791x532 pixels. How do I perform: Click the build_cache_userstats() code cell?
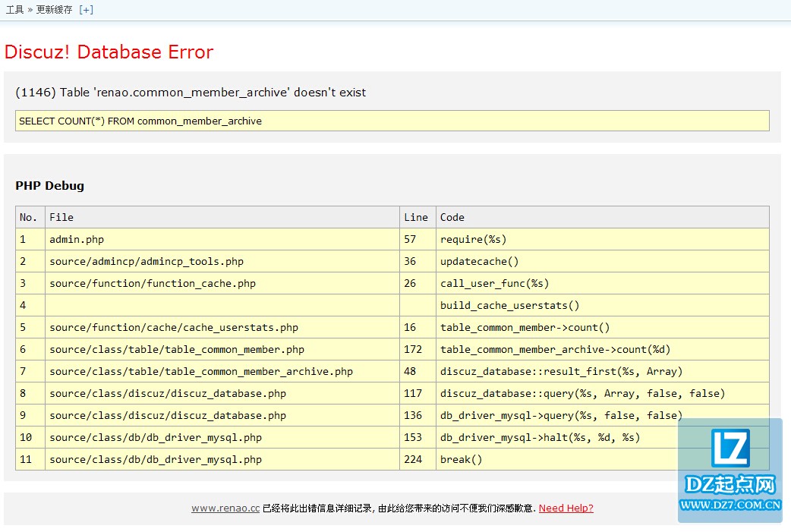602,306
